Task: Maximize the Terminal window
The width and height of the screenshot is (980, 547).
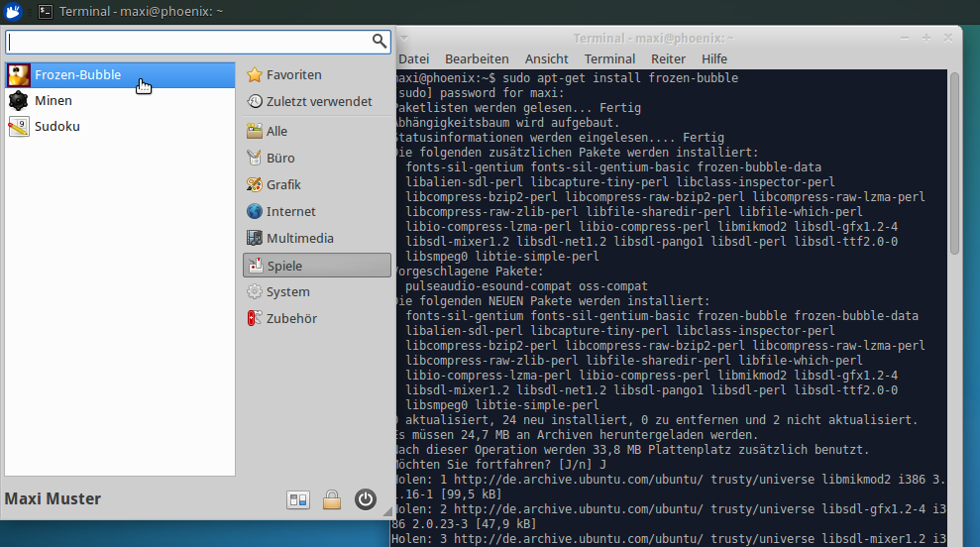Action: [x=926, y=38]
